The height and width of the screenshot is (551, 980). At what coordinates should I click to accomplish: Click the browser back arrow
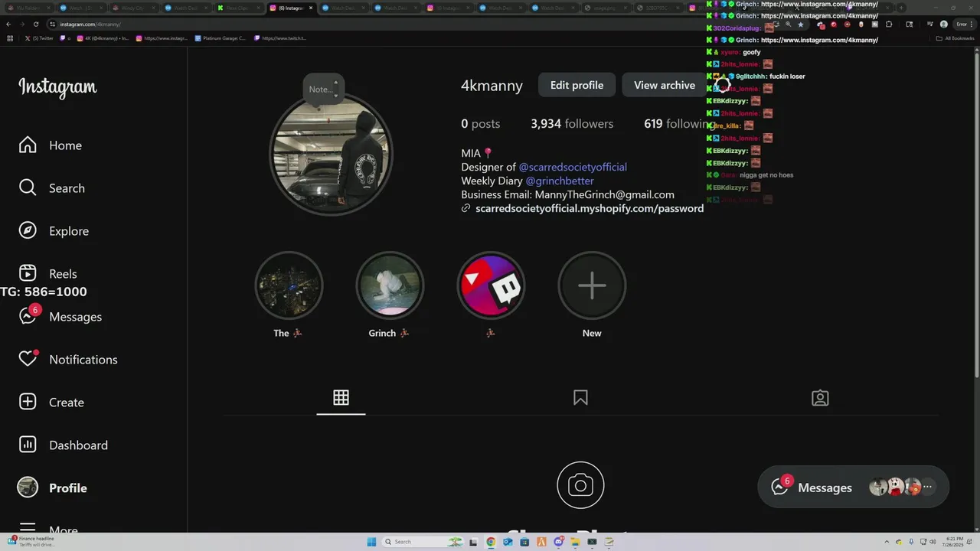tap(8, 24)
